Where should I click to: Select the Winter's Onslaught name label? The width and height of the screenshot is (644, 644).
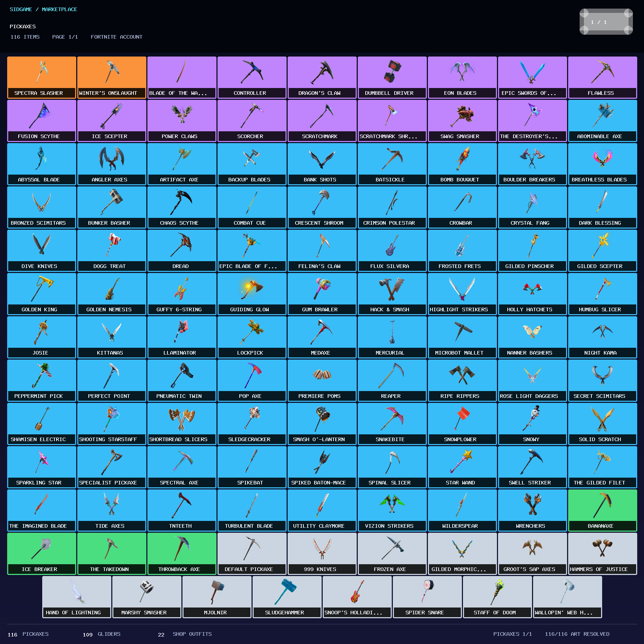tap(108, 93)
